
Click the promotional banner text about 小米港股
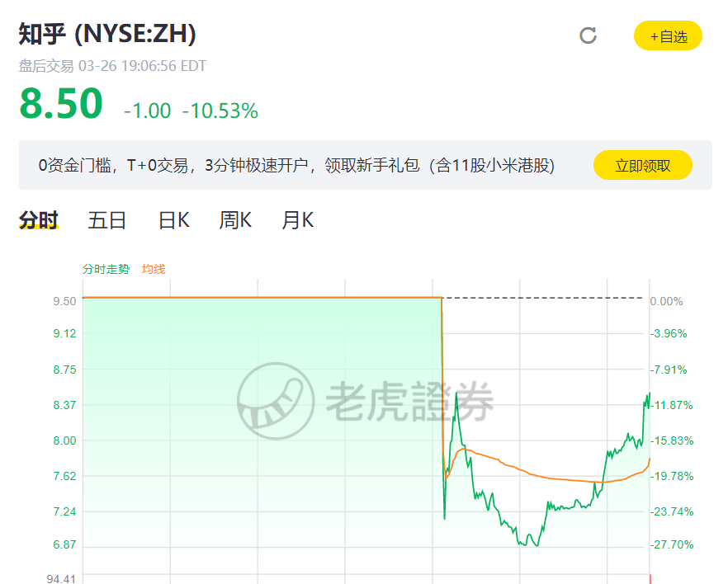(296, 166)
